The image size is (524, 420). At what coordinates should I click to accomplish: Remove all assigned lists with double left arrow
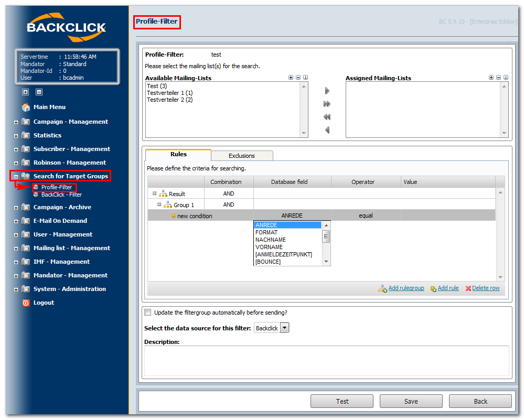point(327,117)
